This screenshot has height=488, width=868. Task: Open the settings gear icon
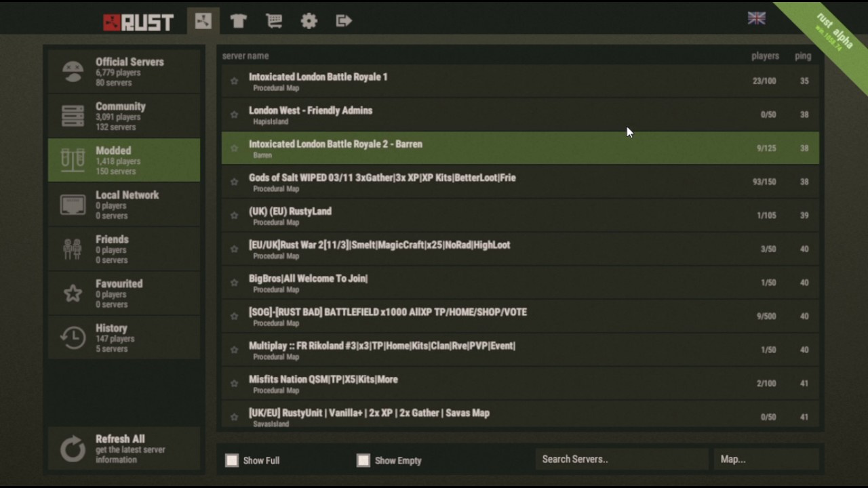[309, 21]
